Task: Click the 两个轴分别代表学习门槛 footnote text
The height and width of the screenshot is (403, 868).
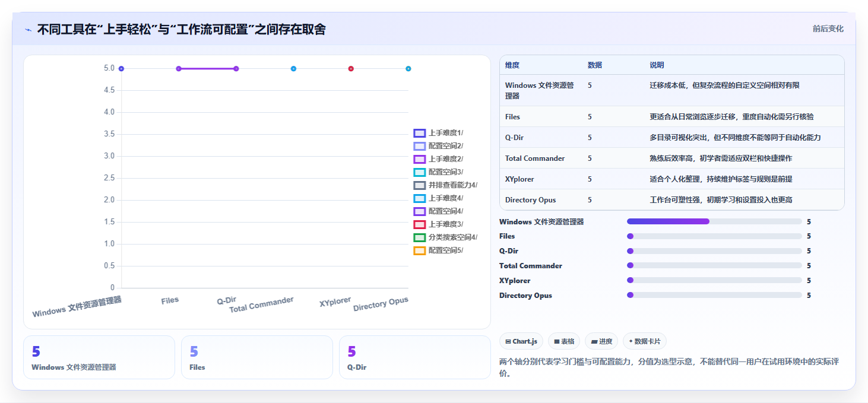Action: [669, 367]
